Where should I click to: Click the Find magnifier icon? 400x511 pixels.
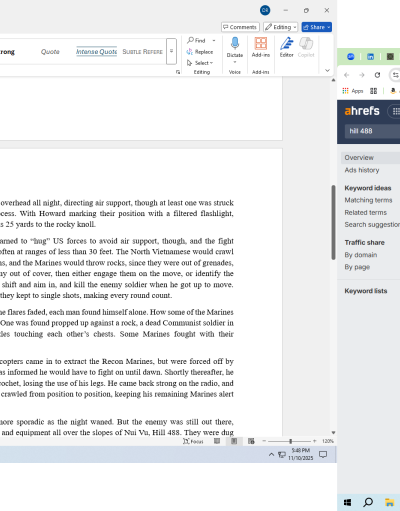[x=190, y=40]
